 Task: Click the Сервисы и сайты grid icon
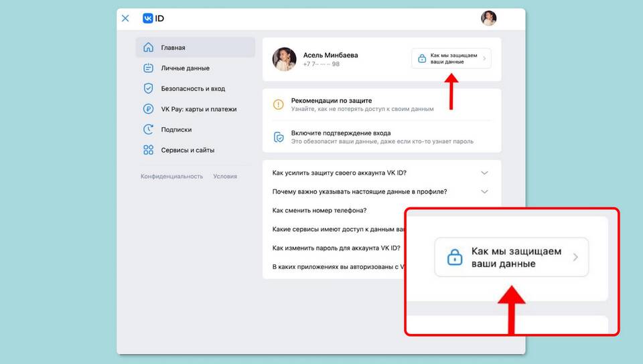pos(148,151)
